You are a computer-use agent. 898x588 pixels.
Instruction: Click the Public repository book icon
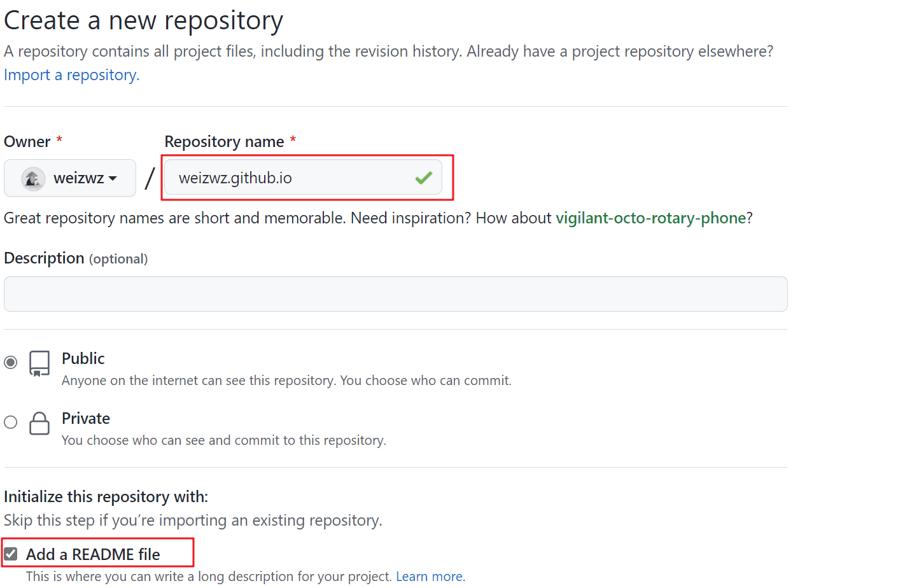click(x=39, y=363)
